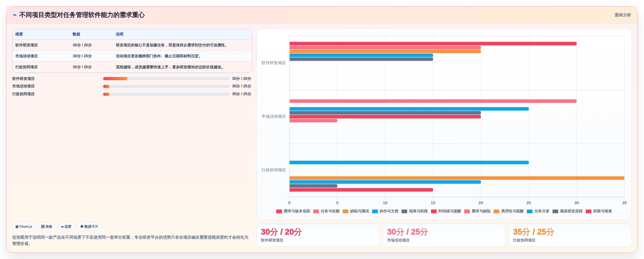Click the blue 25-point bar in 市场活动项目 group

409,109
